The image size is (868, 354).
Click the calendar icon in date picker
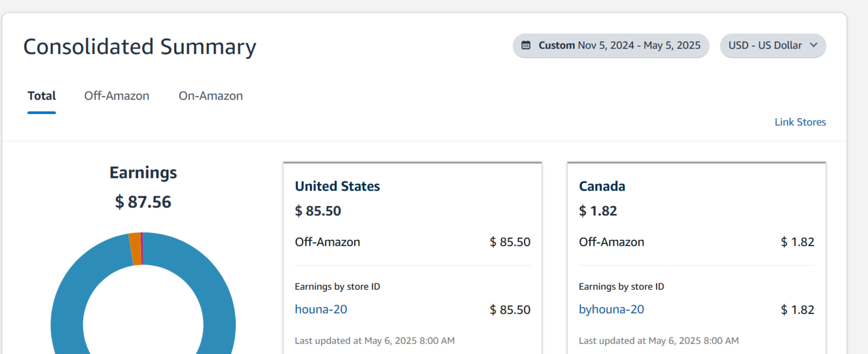(526, 45)
